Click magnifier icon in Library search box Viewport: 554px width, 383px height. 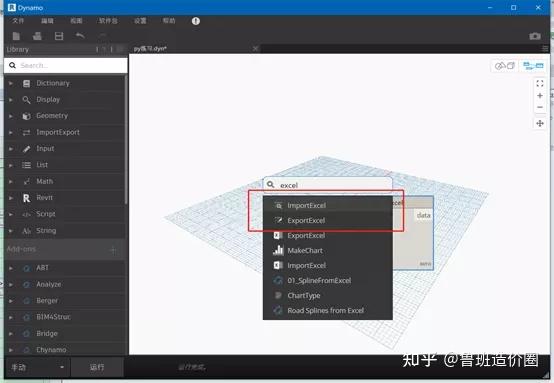[13, 65]
